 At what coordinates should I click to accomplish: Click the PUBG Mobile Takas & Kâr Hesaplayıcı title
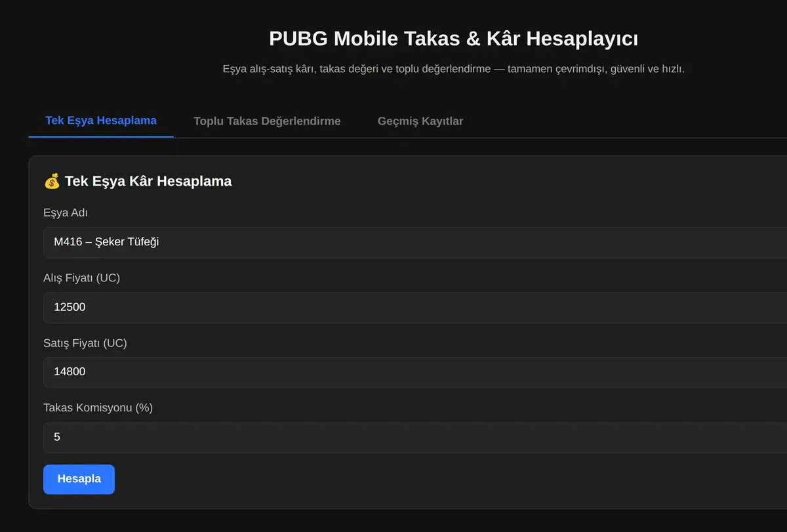click(x=454, y=39)
